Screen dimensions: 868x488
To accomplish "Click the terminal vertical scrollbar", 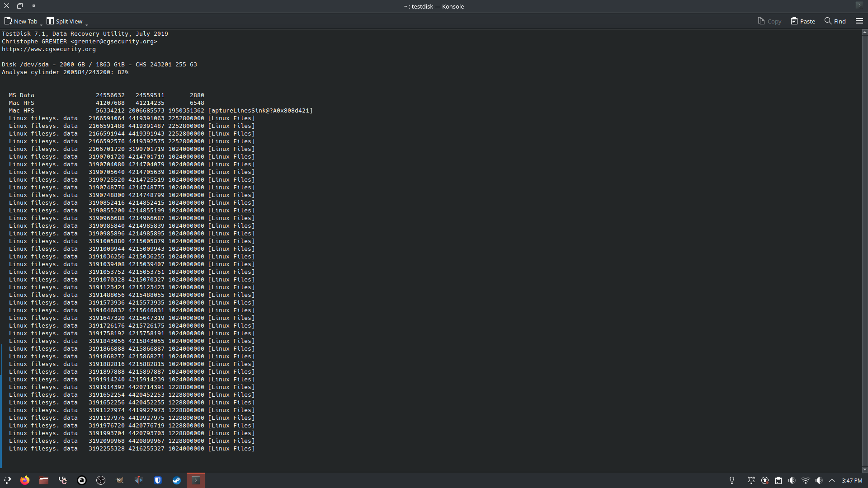I will click(x=864, y=249).
